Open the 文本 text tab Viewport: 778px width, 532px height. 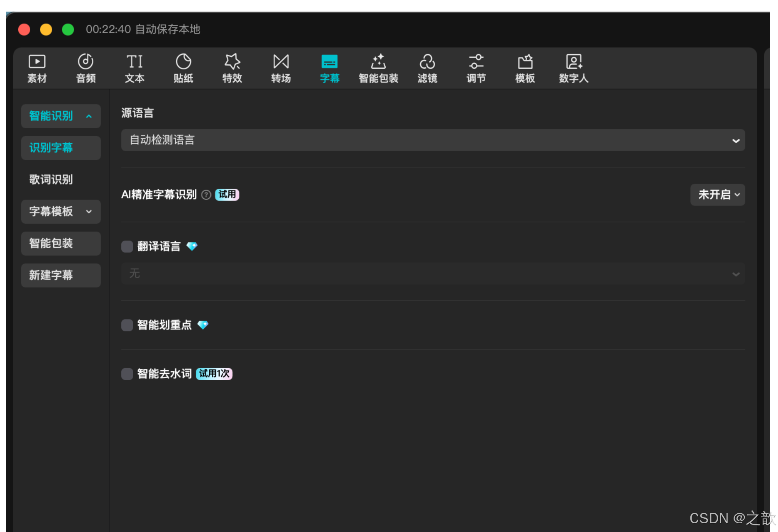tap(135, 69)
